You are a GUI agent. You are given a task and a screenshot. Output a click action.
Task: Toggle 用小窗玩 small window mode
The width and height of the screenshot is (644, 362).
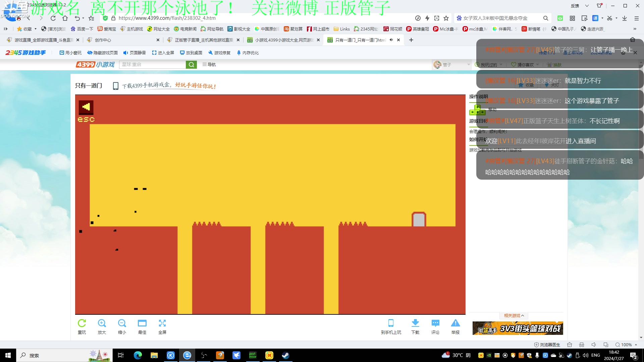coord(70,53)
